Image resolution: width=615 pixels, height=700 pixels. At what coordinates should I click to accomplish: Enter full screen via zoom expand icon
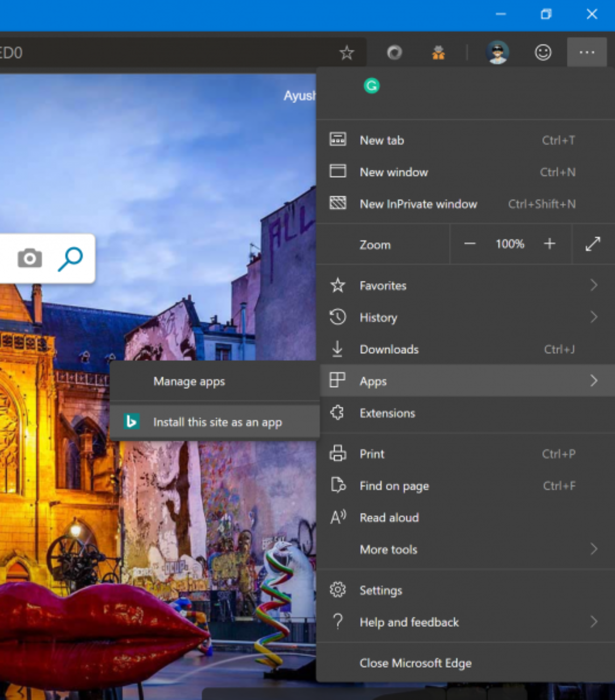pyautogui.click(x=593, y=244)
